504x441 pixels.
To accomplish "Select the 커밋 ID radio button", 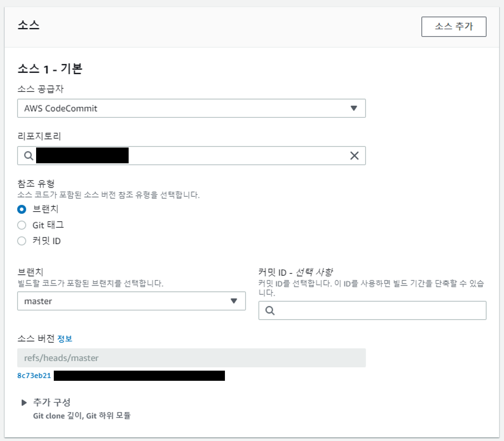I will 21,241.
